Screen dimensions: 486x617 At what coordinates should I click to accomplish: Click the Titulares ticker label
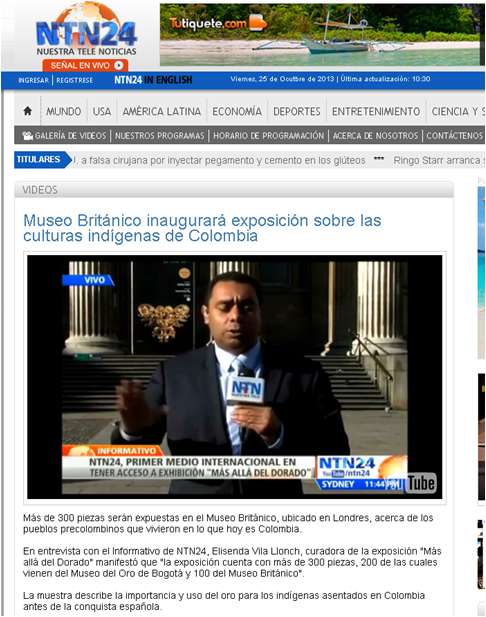(x=41, y=159)
